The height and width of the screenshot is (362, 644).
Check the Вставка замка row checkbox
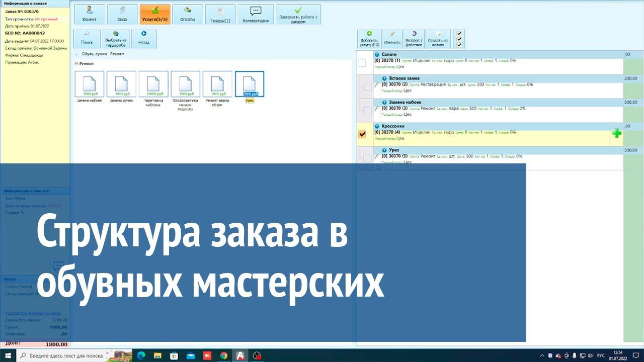click(x=367, y=86)
